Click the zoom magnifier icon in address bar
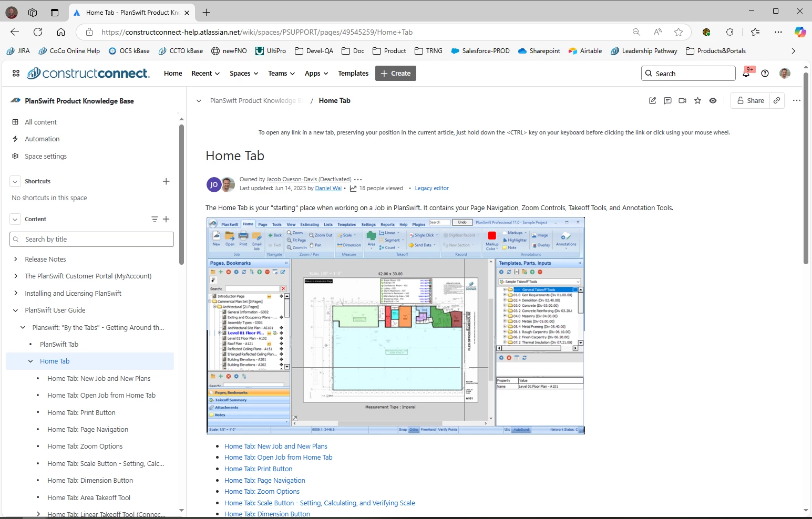812x519 pixels. (636, 32)
